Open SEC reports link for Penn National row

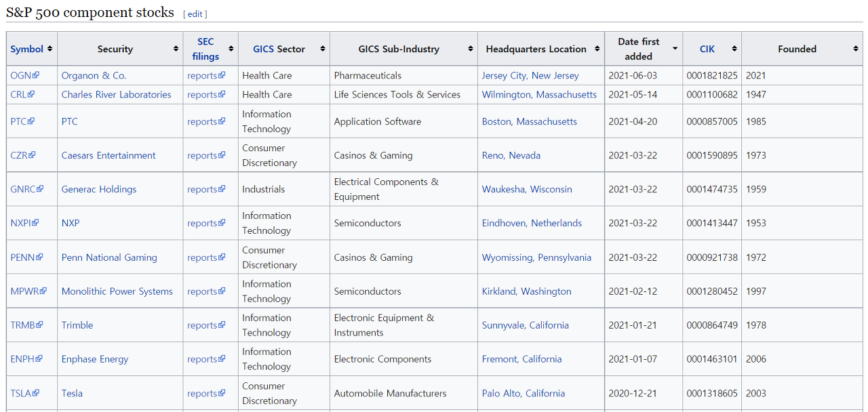[x=206, y=257]
